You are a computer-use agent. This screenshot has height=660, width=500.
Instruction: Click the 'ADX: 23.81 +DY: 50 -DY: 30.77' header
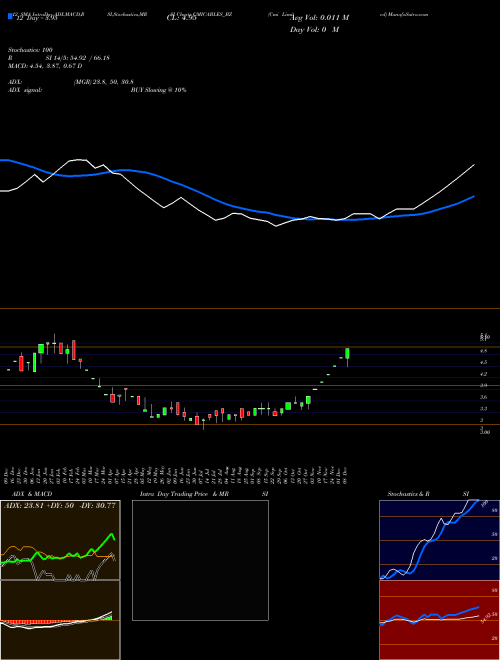click(x=60, y=505)
